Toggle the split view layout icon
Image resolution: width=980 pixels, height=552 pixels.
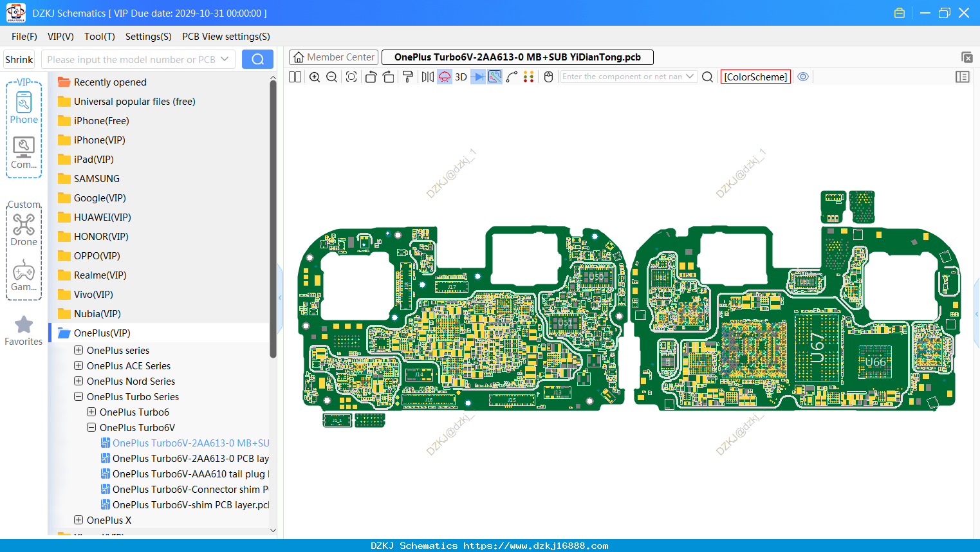pyautogui.click(x=295, y=77)
